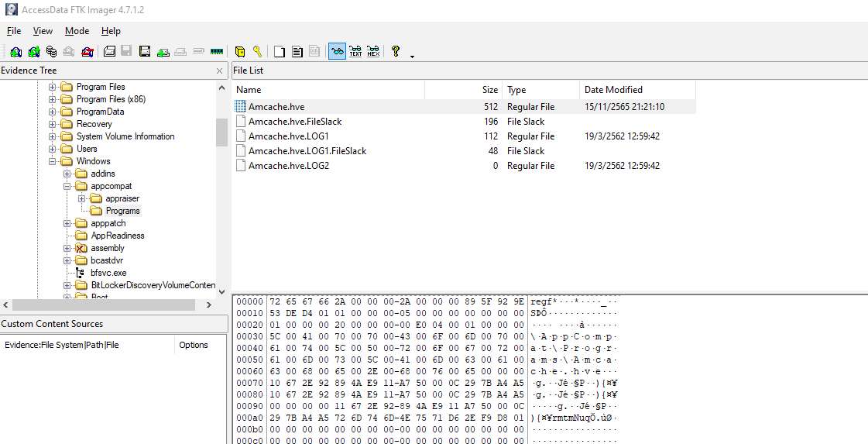Close the Evidence Tree panel

click(219, 71)
